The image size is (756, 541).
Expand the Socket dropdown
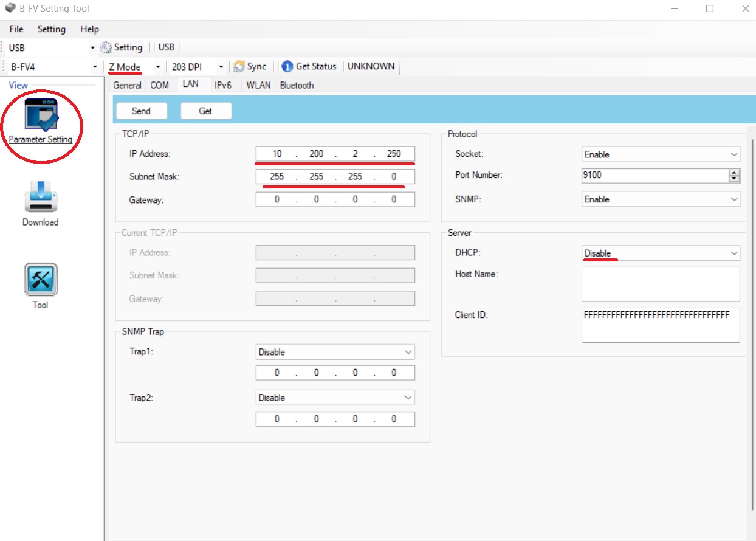pyautogui.click(x=661, y=154)
